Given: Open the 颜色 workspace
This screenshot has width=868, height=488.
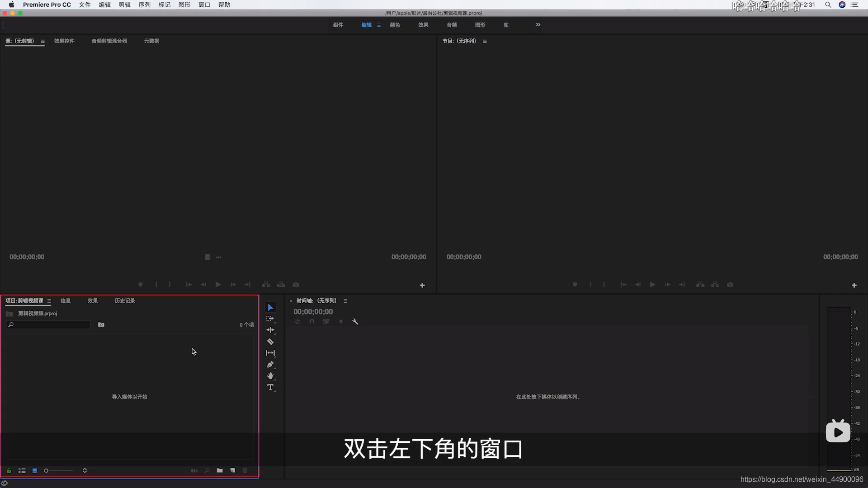Looking at the screenshot, I should [395, 25].
